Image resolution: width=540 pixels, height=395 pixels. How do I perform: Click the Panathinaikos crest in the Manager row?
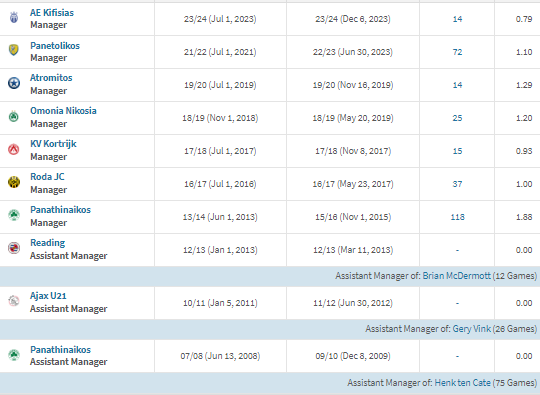point(14,216)
